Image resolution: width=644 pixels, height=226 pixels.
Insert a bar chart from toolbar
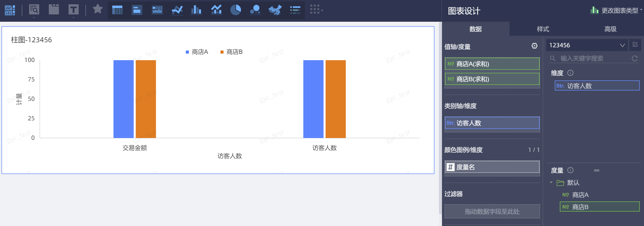(x=196, y=10)
